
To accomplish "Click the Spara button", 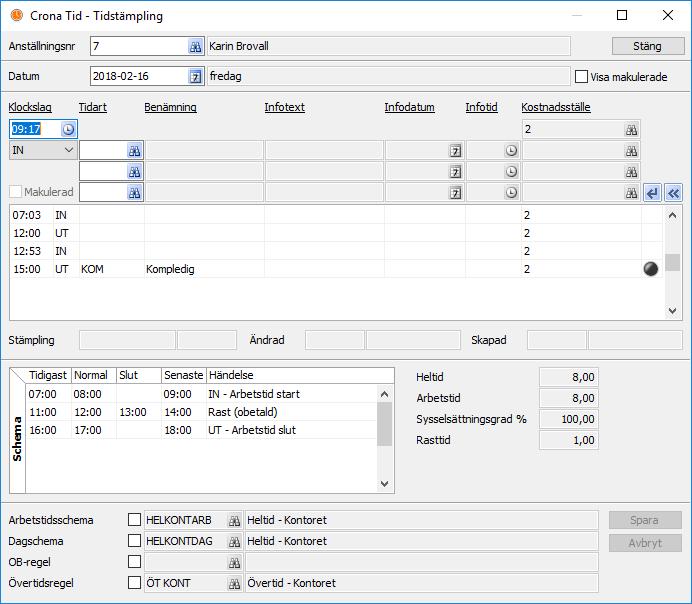I will [645, 520].
